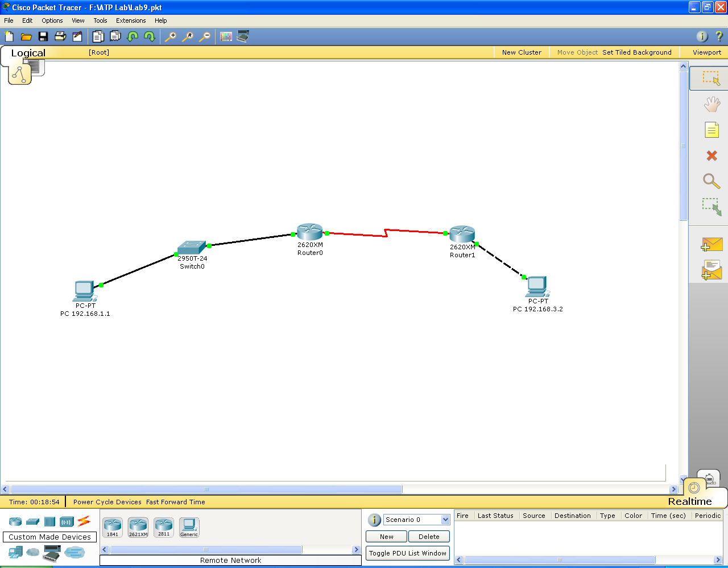Click the Copy icon in toolbar
Viewport: 728px width, 568px height.
click(x=98, y=36)
